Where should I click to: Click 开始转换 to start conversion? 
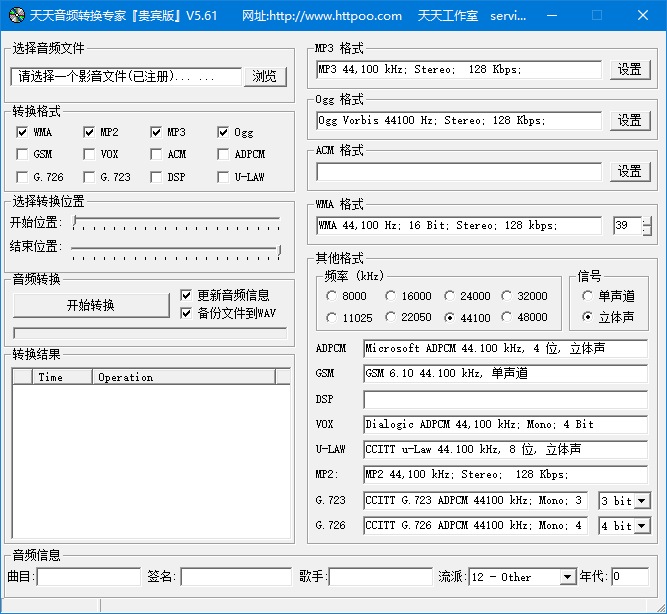[x=91, y=305]
